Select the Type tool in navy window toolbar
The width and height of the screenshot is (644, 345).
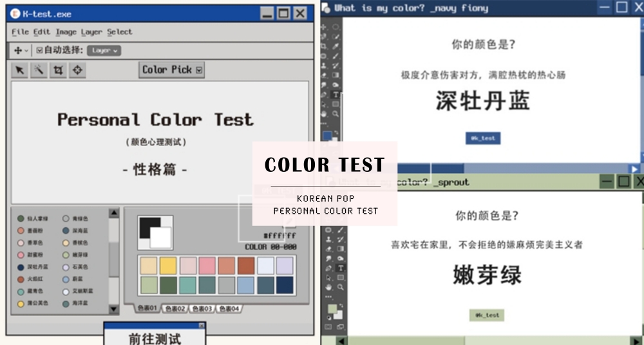tap(336, 95)
